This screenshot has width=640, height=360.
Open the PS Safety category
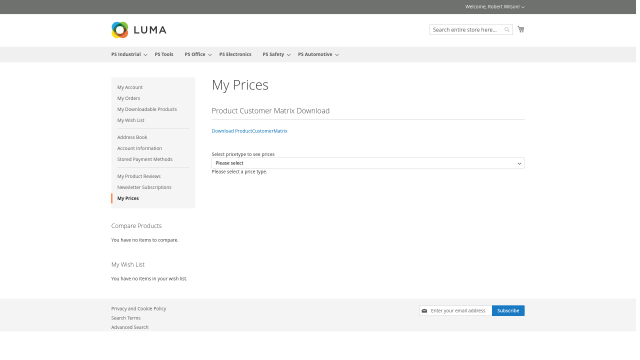pyautogui.click(x=273, y=54)
